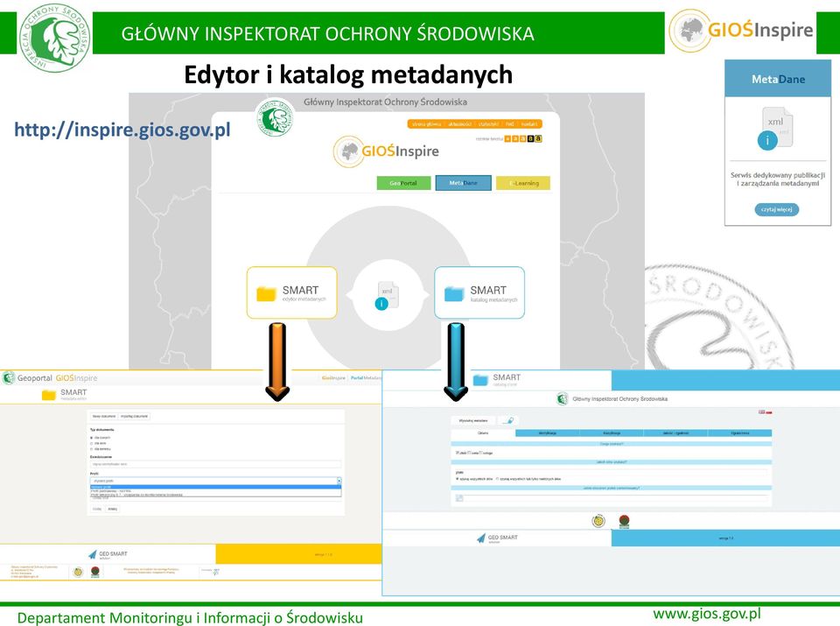Choose second option in Profil dropdown list
Screen dimensions: 840x626
(x=215, y=491)
